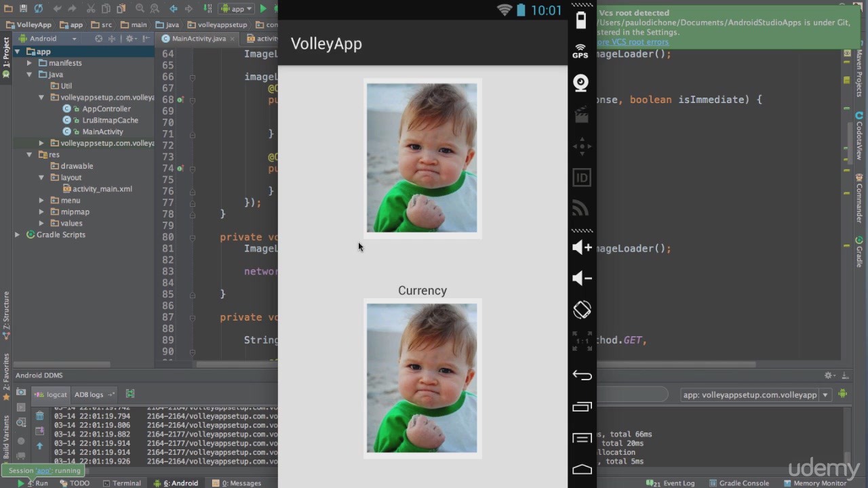Image resolution: width=868 pixels, height=488 pixels.
Task: Switch to the ADB logs tab
Action: (94, 394)
